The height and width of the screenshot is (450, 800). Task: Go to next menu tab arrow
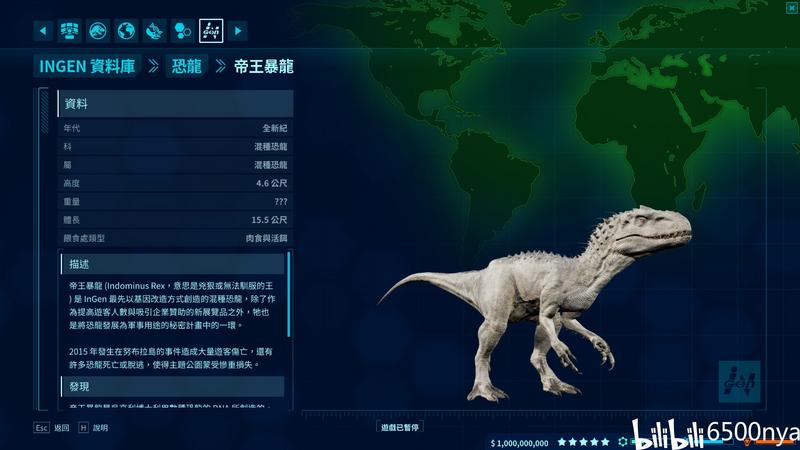(x=238, y=31)
